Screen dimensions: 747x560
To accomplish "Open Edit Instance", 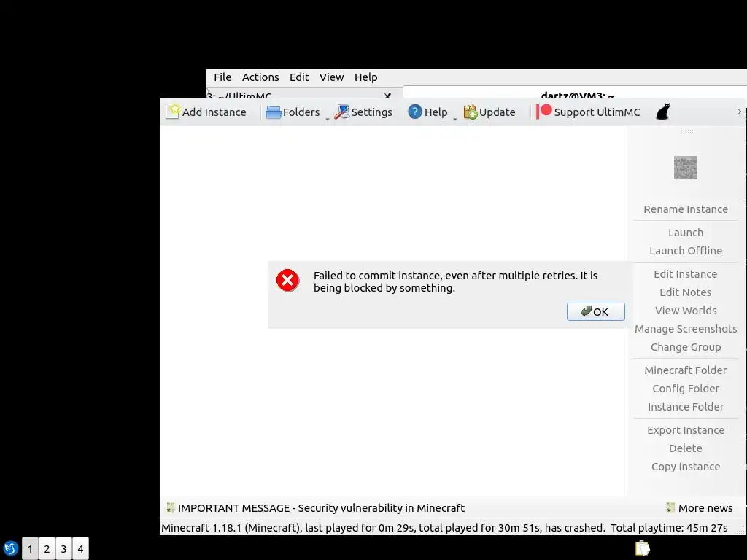I will tap(686, 274).
